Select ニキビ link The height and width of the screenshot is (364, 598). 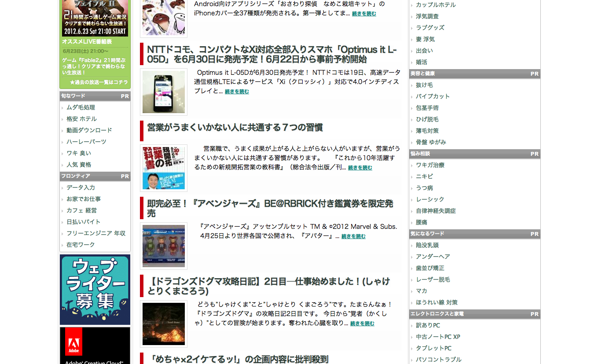pyautogui.click(x=424, y=176)
